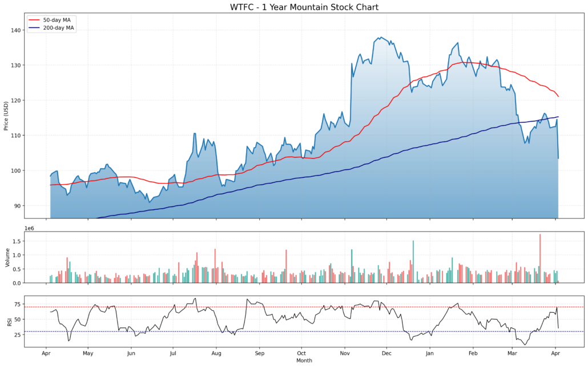Viewport: 588px width, 367px height.
Task: Select the "50-day MA" legend label
Action: (57, 20)
